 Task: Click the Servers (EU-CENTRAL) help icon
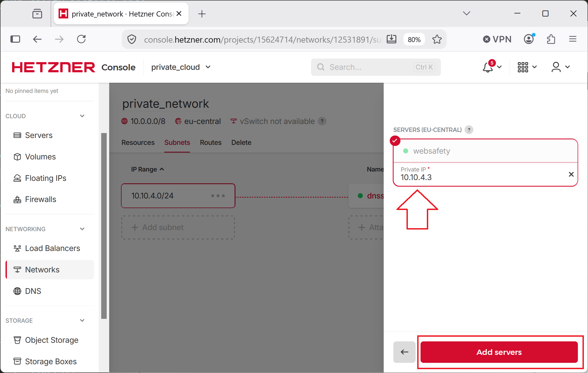point(469,130)
